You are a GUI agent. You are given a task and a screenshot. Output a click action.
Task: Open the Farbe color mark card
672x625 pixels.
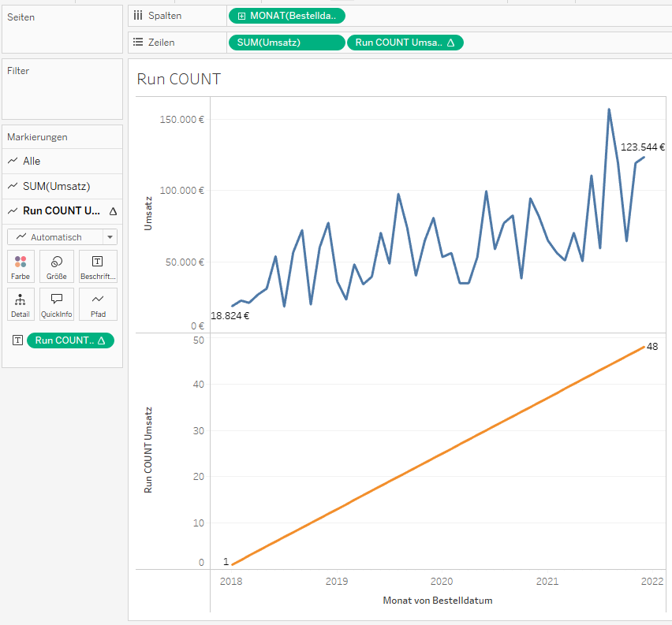tap(21, 266)
